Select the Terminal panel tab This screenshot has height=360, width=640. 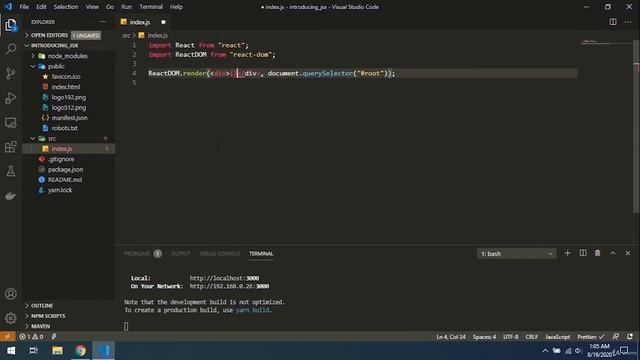pyautogui.click(x=261, y=253)
